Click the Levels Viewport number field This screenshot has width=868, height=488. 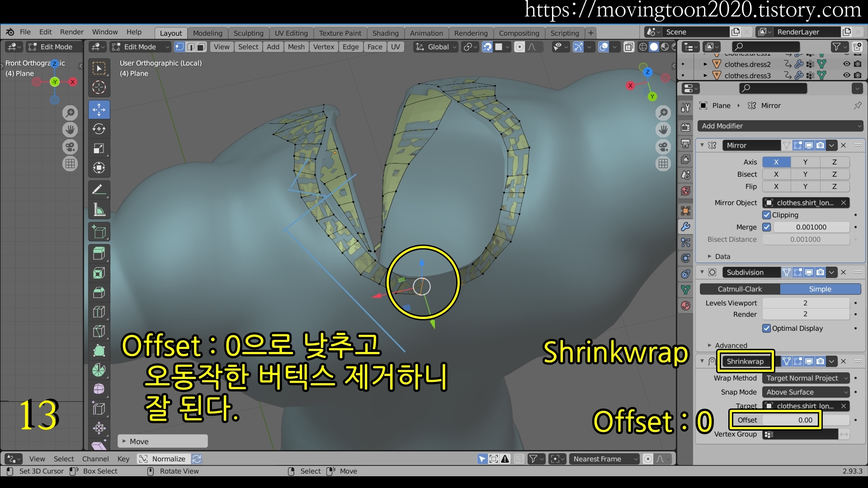tap(805, 303)
